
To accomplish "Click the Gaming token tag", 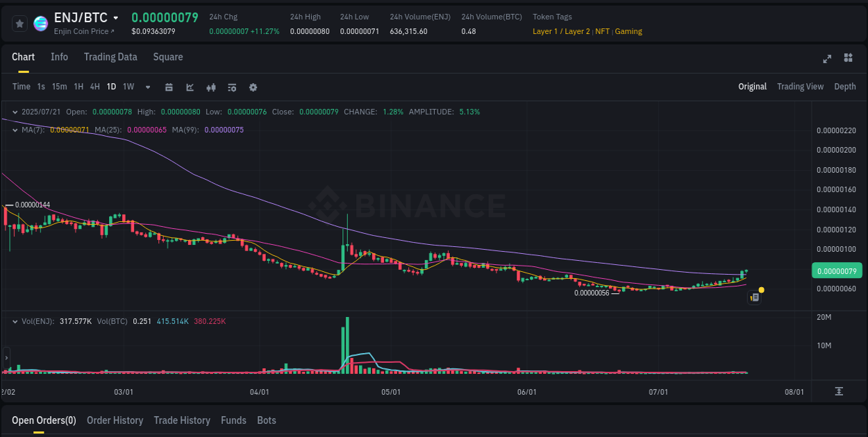I will click(x=628, y=31).
